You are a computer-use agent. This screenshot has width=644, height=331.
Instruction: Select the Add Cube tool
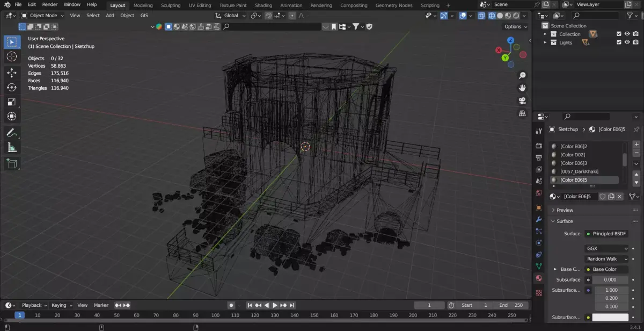tap(12, 163)
